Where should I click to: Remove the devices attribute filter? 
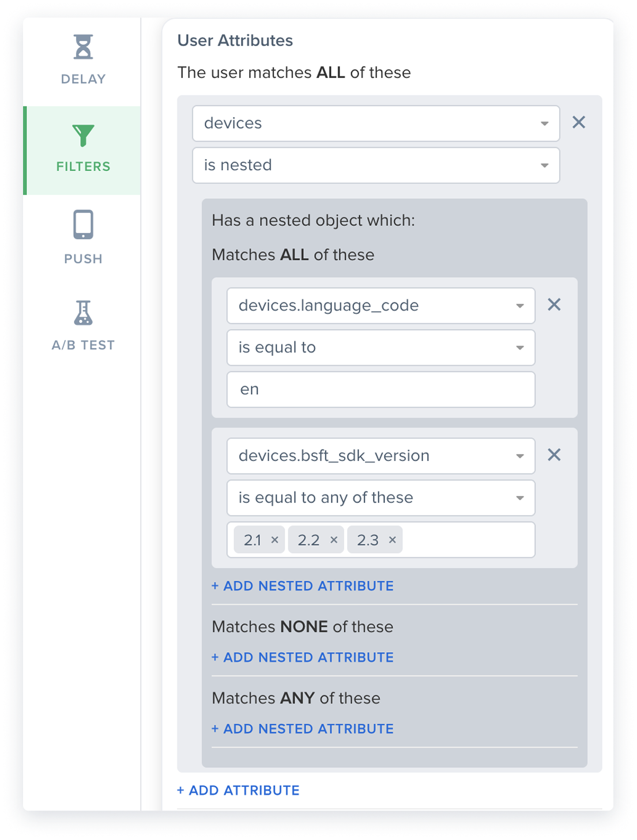(x=579, y=122)
